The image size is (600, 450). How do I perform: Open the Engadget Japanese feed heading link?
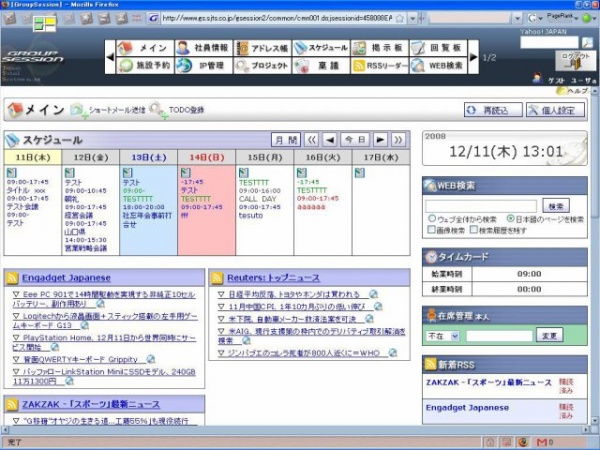[x=65, y=277]
